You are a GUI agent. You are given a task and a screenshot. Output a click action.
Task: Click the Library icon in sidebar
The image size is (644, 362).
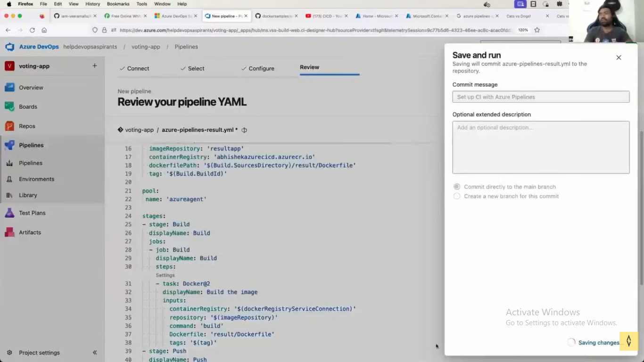pyautogui.click(x=9, y=195)
